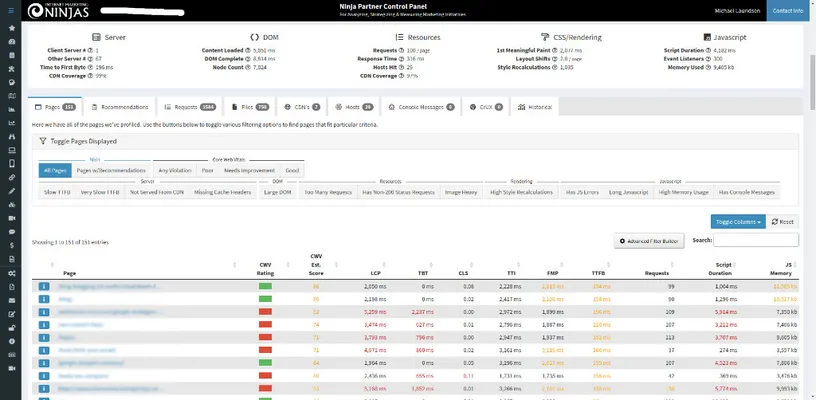Click the dollar sign icon in left sidebar
Image resolution: width=816 pixels, height=400 pixels.
(x=10, y=243)
